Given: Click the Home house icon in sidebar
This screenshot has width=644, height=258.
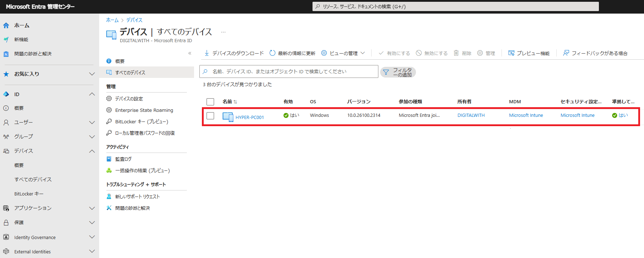Looking at the screenshot, I should [x=6, y=25].
